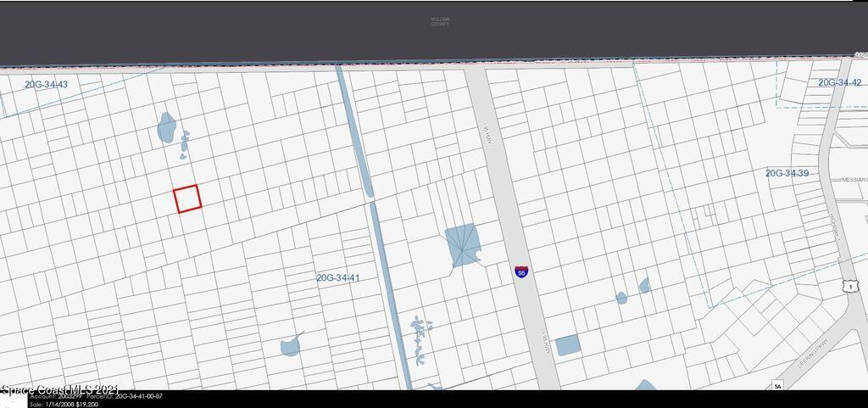This screenshot has width=868, height=408.
Task: Click the 20G-34-42 map section label
Action: tap(839, 82)
